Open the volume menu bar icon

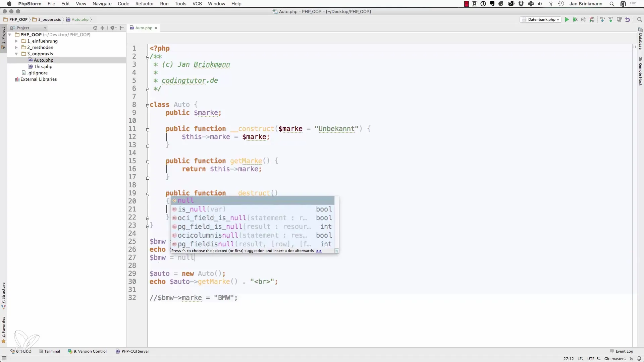click(540, 4)
